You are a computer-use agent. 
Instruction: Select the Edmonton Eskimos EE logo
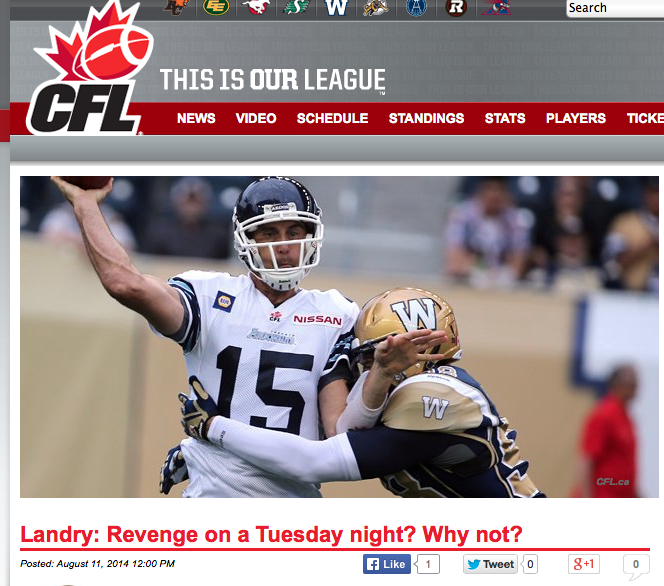(x=216, y=7)
